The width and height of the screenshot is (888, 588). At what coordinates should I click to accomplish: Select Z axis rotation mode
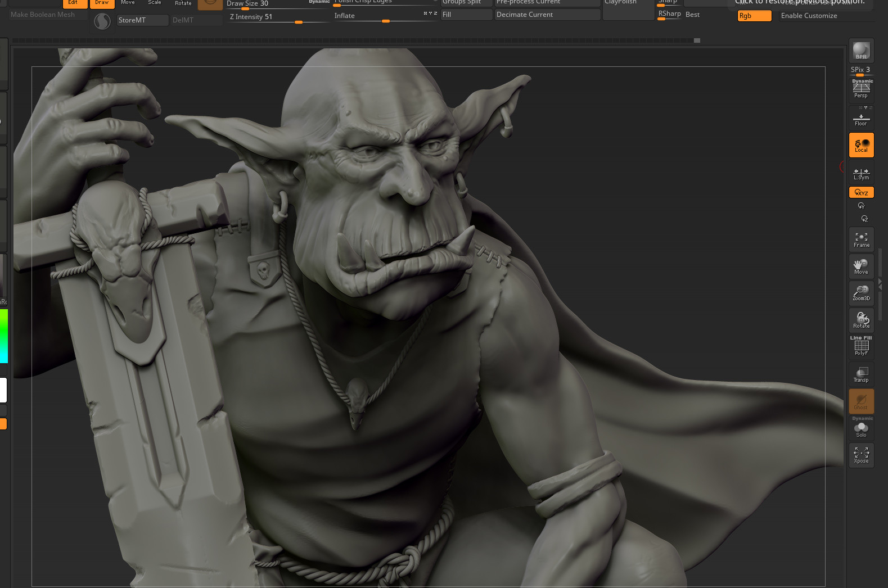864,219
